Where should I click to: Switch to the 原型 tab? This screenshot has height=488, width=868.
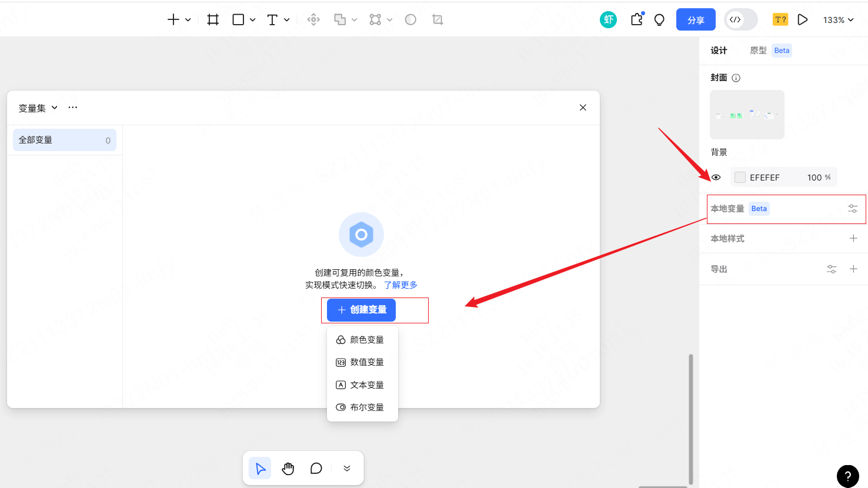pyautogui.click(x=758, y=51)
